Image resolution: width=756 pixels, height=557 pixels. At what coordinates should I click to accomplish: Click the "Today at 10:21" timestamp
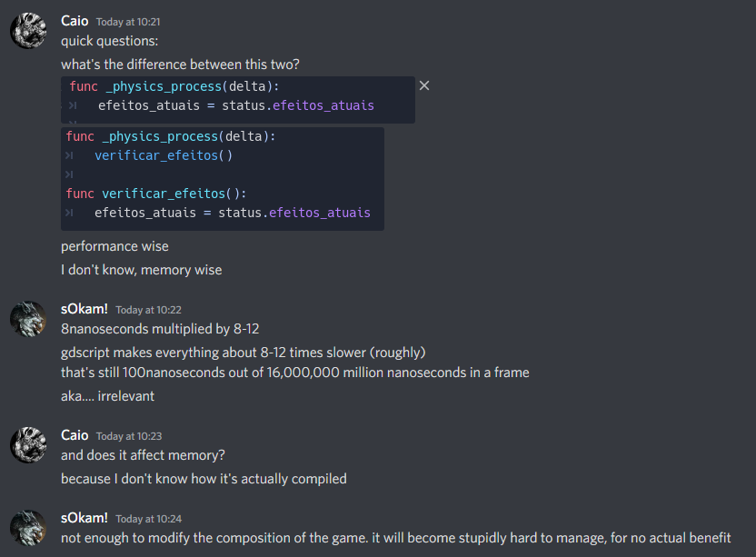tap(128, 22)
